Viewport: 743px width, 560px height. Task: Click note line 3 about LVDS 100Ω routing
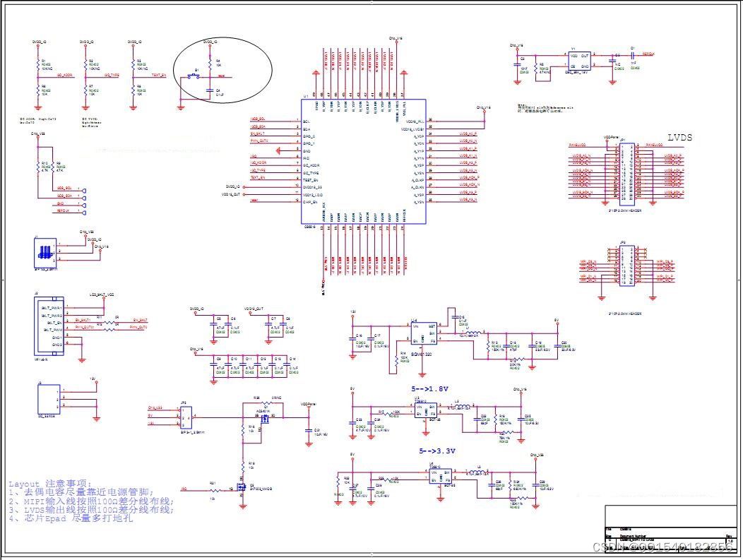pos(91,509)
